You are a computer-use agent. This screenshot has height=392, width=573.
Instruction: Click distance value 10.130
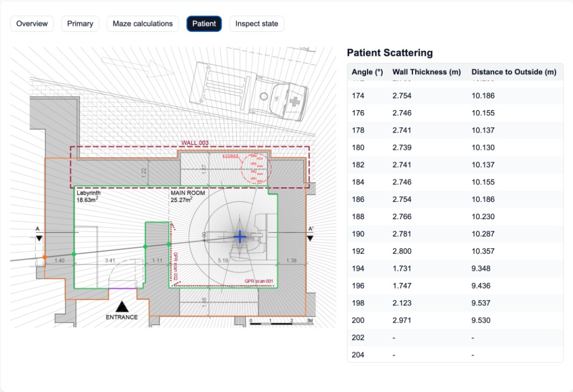tap(483, 148)
